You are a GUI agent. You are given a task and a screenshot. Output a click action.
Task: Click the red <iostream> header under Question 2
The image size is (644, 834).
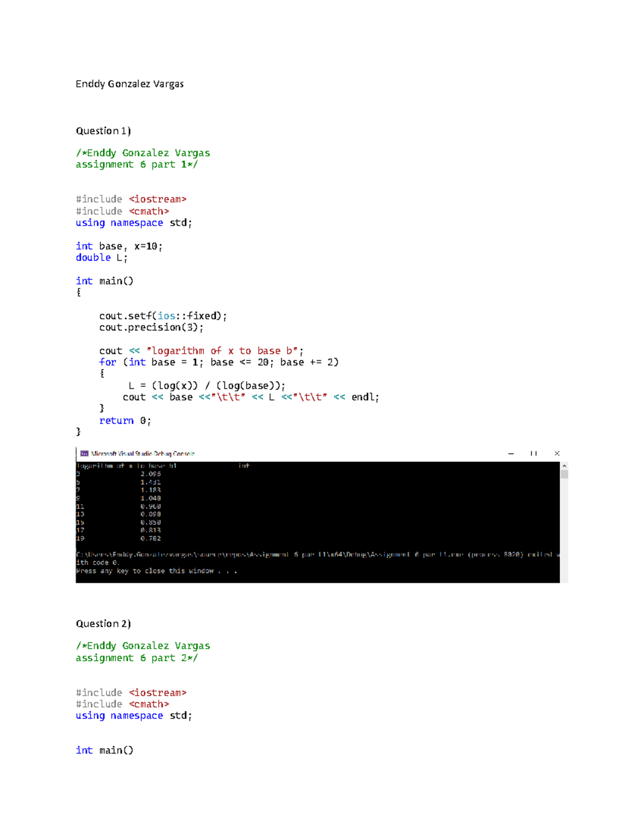pos(158,692)
